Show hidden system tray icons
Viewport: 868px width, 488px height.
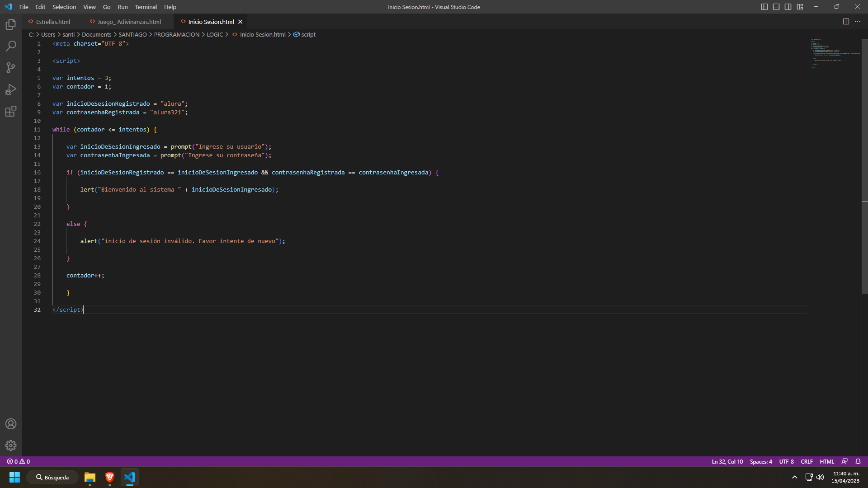(795, 477)
